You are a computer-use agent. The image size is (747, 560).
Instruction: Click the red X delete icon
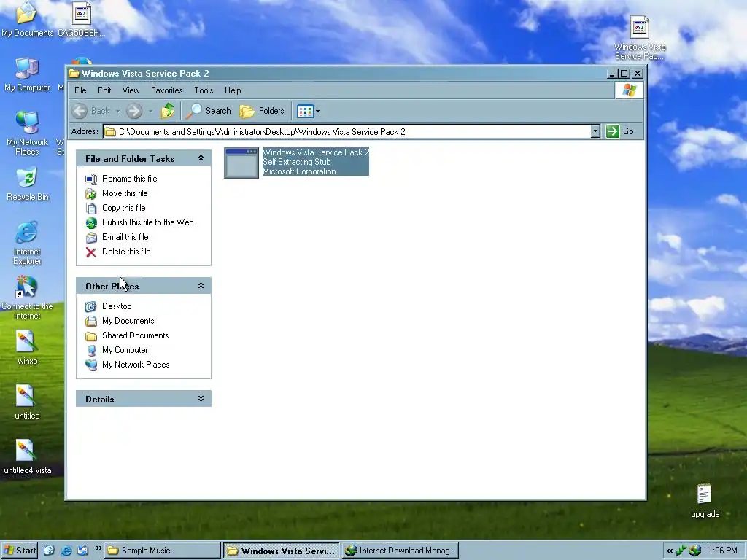(x=91, y=252)
